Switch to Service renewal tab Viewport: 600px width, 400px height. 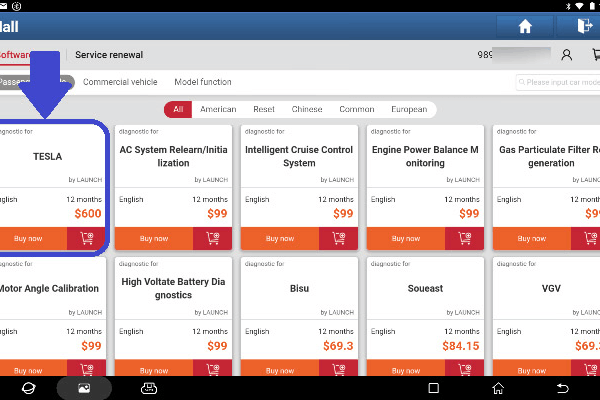coord(109,54)
